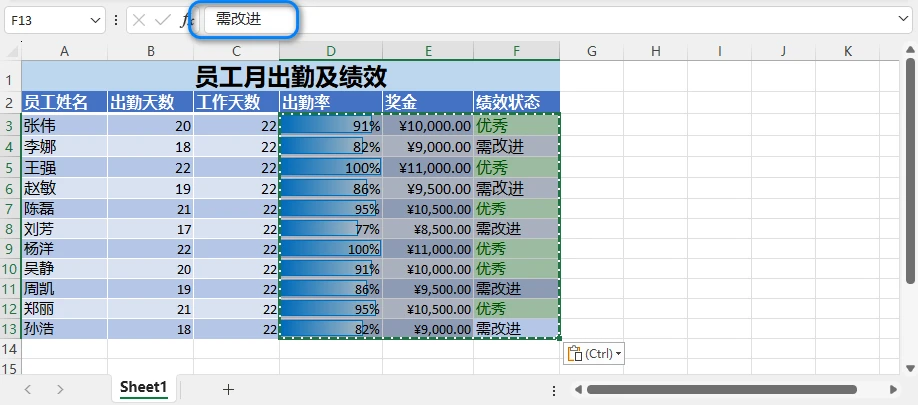Select the cell with name 郑丽
Screen dimensions: 918x405
pyautogui.click(x=64, y=308)
